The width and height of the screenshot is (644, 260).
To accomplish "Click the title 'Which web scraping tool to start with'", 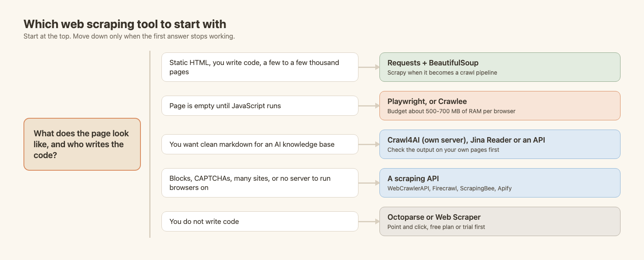I will click(125, 24).
